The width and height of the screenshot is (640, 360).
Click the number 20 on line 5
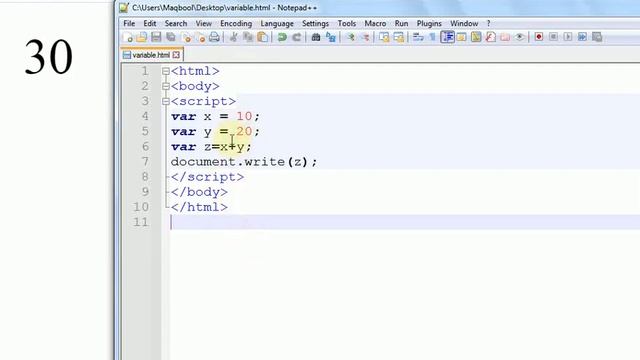[244, 131]
